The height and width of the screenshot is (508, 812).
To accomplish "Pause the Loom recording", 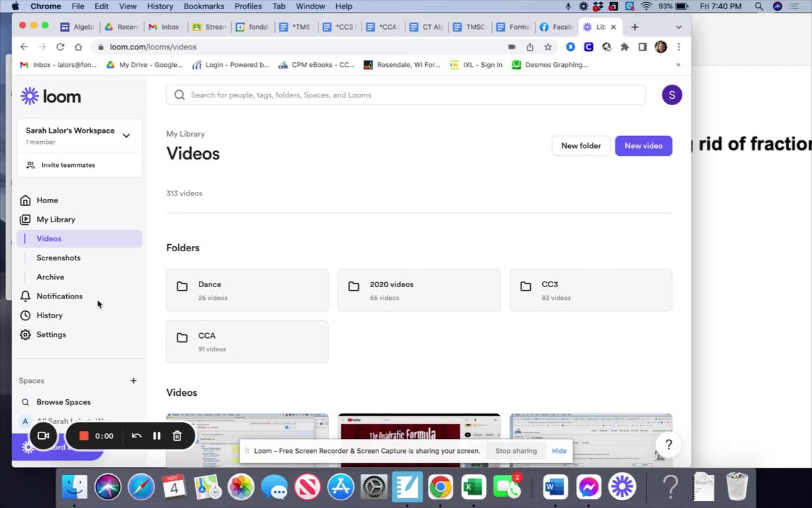I will click(156, 435).
